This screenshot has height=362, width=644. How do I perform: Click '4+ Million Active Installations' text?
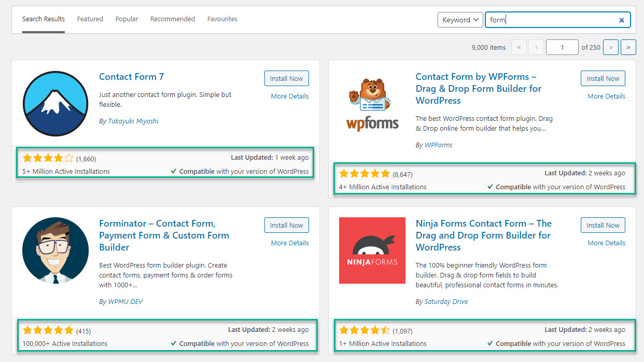click(383, 187)
